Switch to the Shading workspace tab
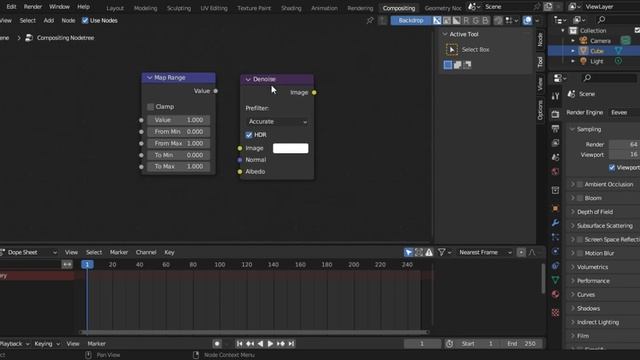 point(291,8)
